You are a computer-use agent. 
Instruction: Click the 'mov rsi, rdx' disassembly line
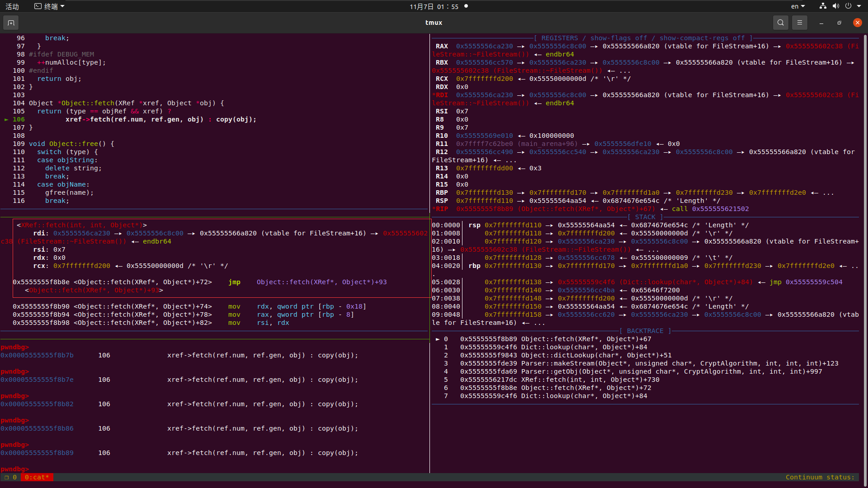point(151,323)
